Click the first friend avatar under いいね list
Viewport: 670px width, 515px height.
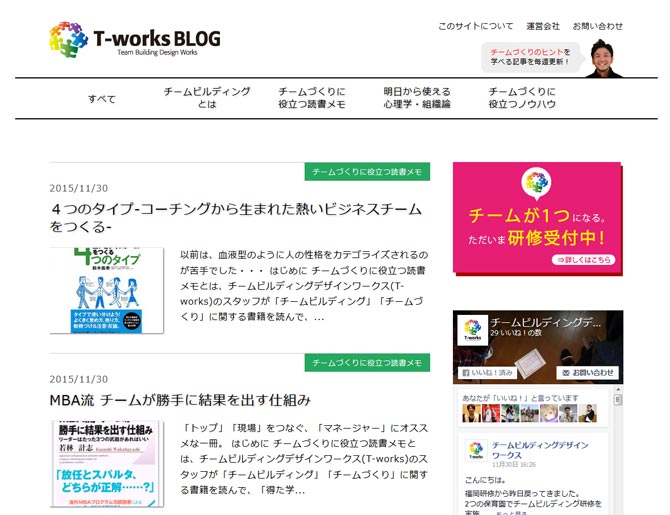(471, 413)
